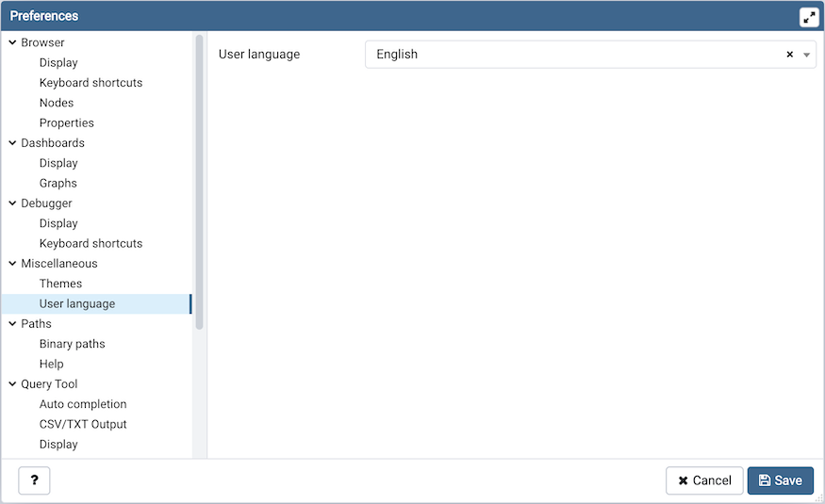825x504 pixels.
Task: Collapse the Debugger section chevron
Action: [12, 203]
